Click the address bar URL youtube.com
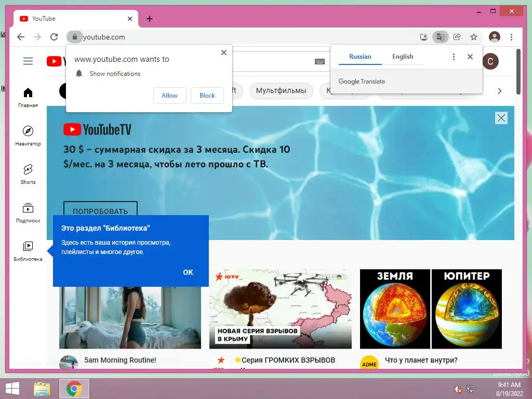 point(104,37)
